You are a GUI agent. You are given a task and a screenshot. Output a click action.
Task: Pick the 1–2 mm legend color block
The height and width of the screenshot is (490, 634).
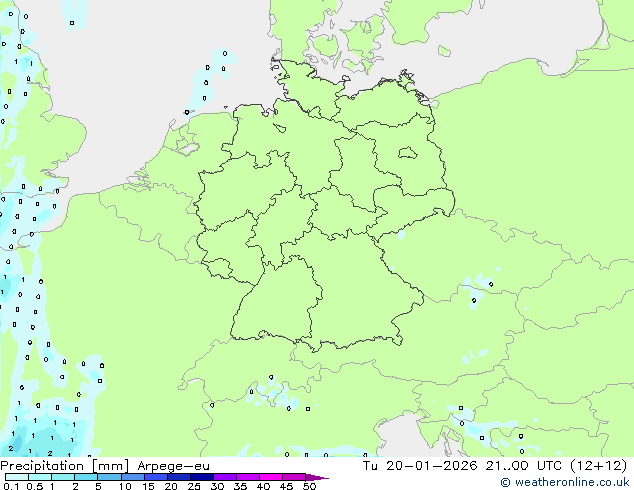[x=63, y=477]
